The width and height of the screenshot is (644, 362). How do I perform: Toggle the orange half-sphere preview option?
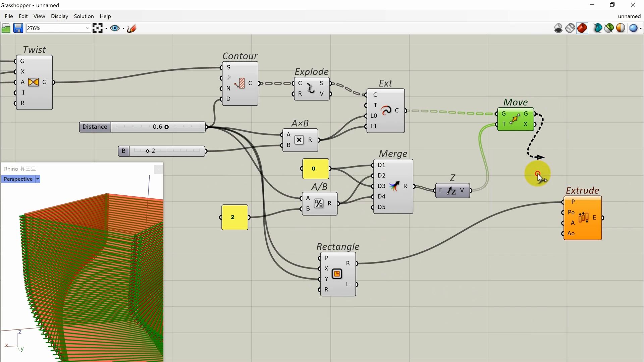pos(621,28)
